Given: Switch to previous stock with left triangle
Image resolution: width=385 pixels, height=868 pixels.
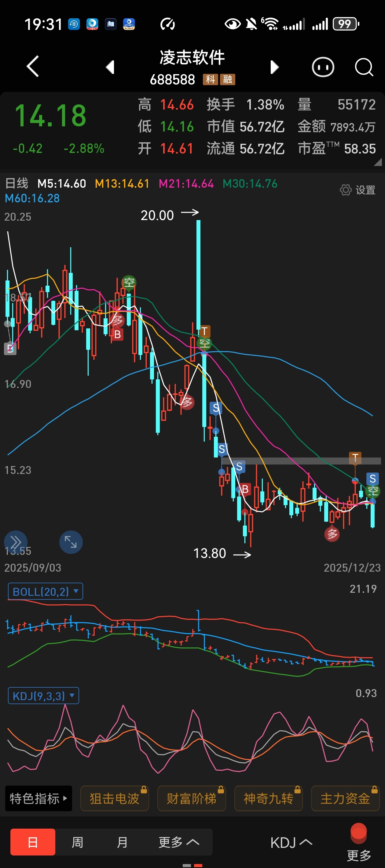Looking at the screenshot, I should [110, 67].
